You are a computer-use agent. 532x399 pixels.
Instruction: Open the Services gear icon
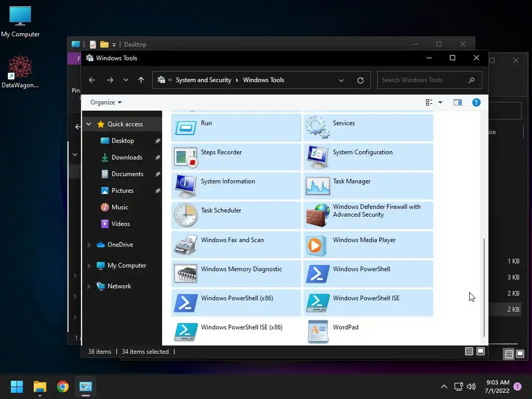pos(317,127)
